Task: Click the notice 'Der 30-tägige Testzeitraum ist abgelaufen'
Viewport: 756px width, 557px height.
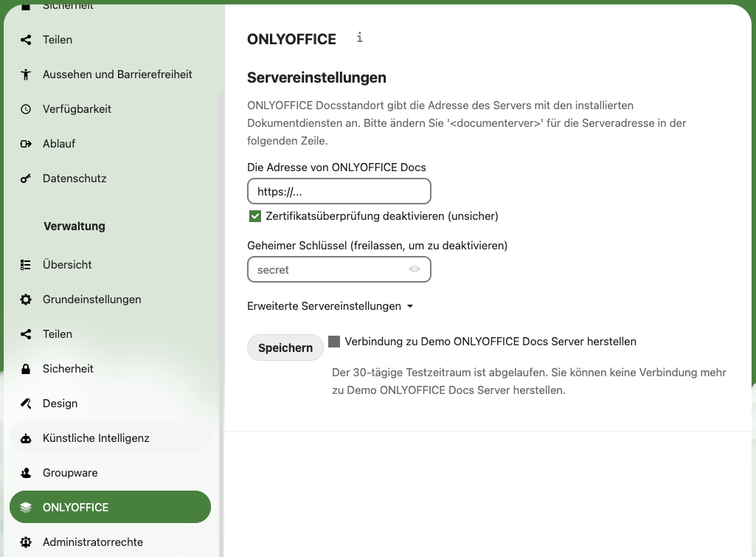Action: pyautogui.click(x=529, y=381)
